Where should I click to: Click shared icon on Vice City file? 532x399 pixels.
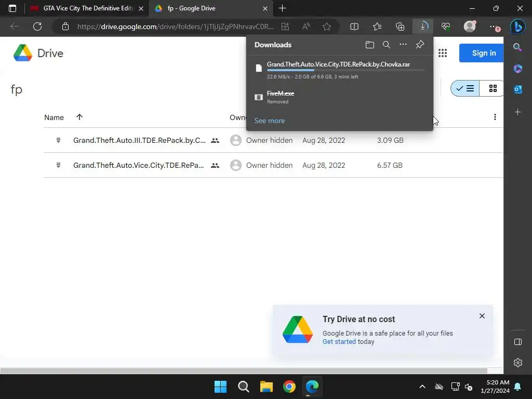pyautogui.click(x=215, y=166)
